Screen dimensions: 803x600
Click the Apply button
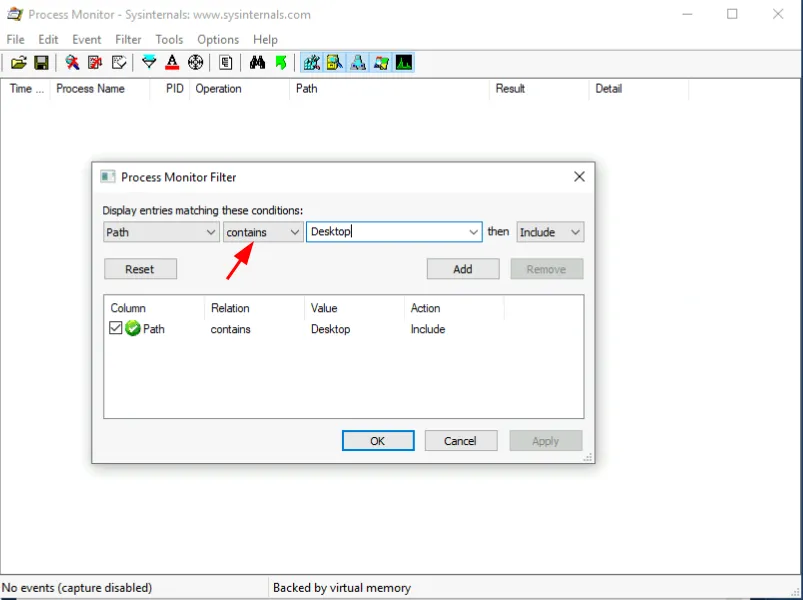[545, 441]
